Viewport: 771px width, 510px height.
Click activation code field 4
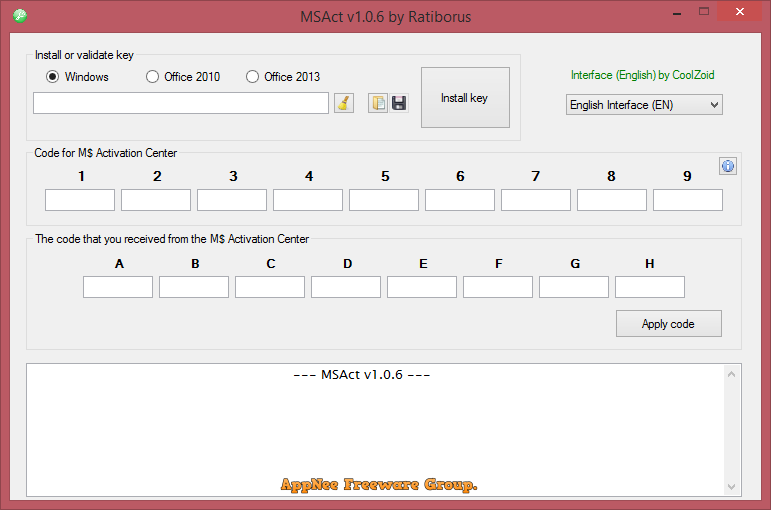click(x=308, y=200)
